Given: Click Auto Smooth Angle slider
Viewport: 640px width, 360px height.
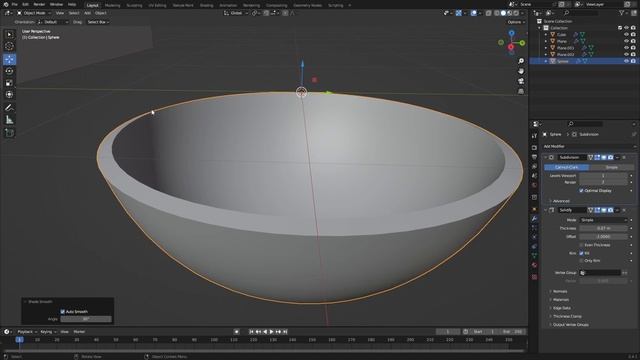Looking at the screenshot, I should 86,319.
